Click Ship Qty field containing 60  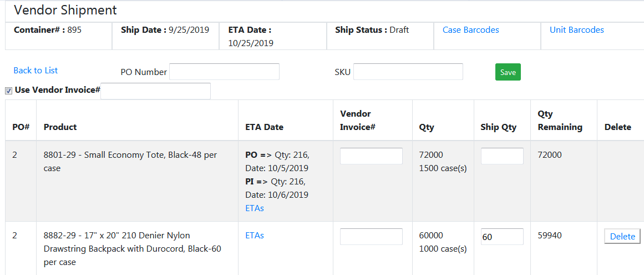click(501, 237)
